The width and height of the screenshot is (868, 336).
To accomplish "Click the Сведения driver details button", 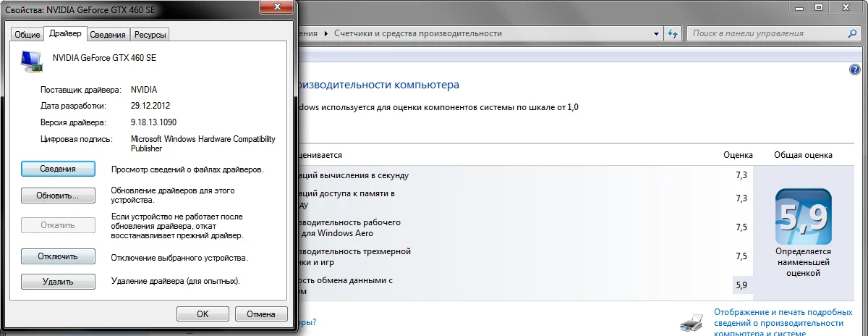I will click(x=58, y=169).
